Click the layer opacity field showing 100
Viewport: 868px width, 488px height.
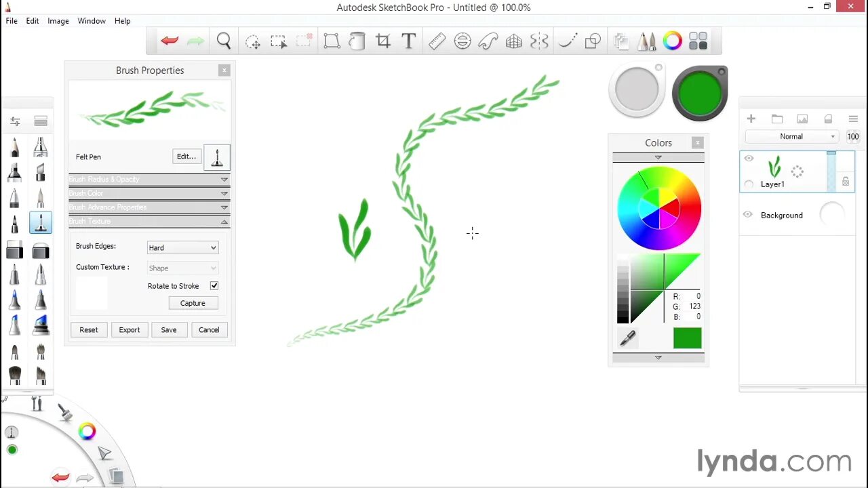point(853,136)
